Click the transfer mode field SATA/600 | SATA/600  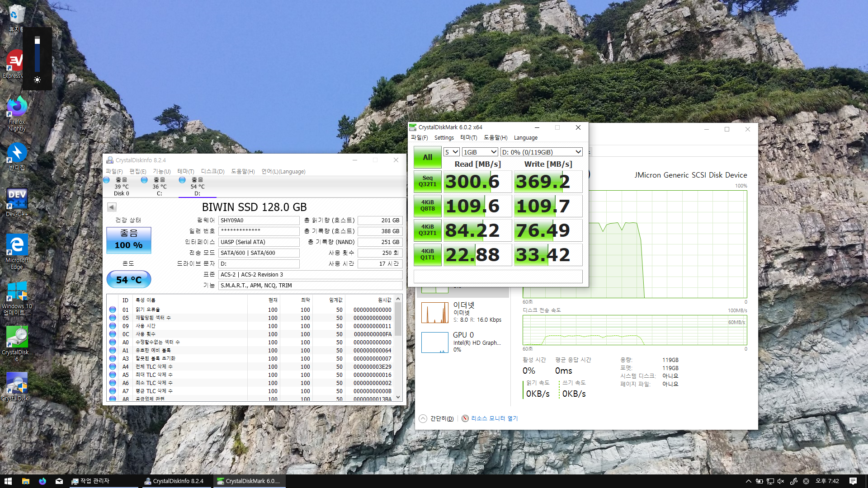click(x=259, y=253)
